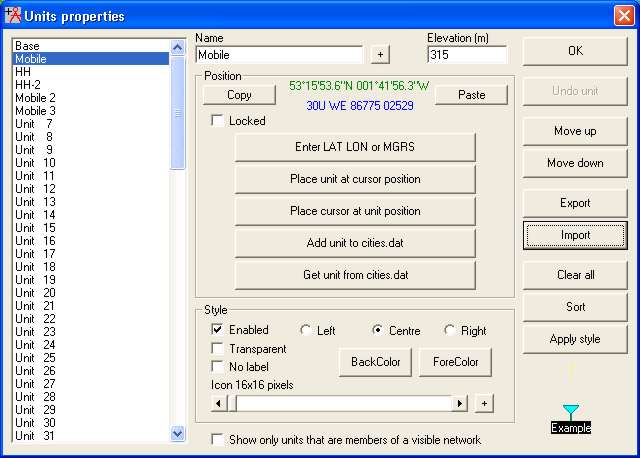Image resolution: width=640 pixels, height=458 pixels.
Task: Click the plus button next to icon slider
Action: [484, 403]
